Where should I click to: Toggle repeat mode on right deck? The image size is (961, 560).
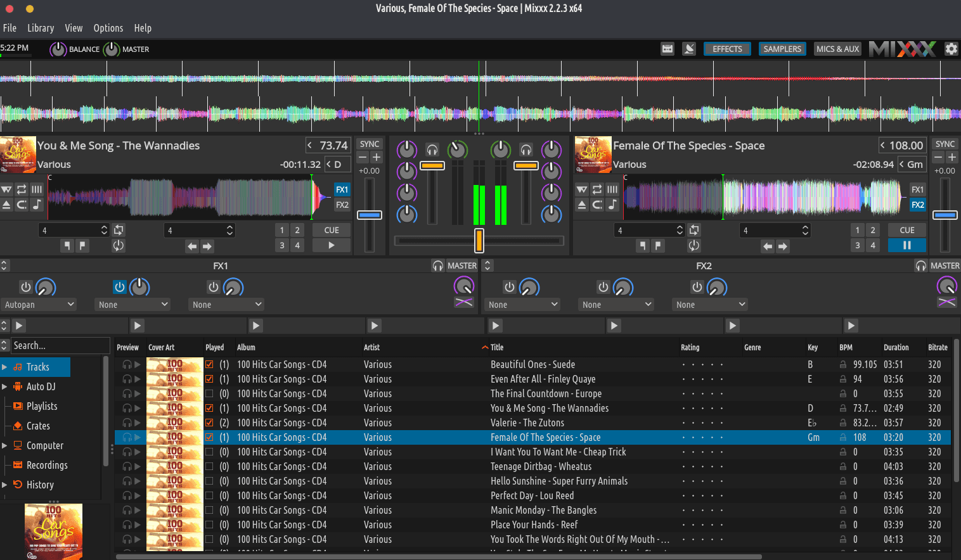coord(597,189)
